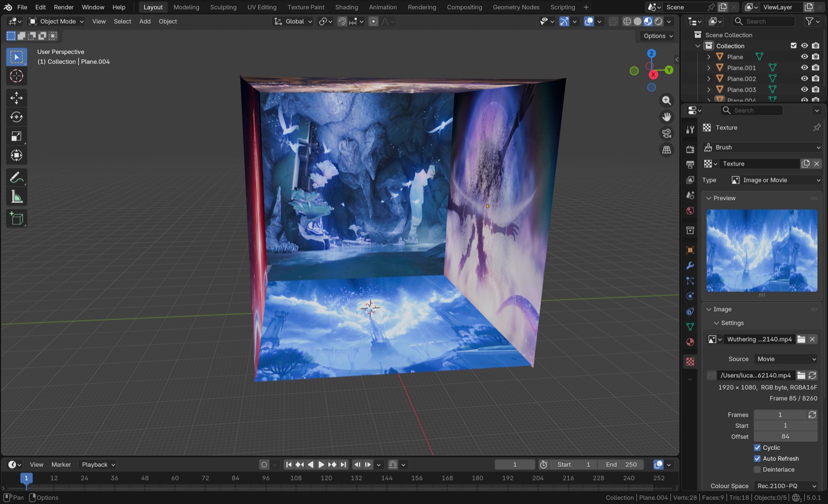Activate the Rotate tool
The image size is (828, 504).
point(17,117)
